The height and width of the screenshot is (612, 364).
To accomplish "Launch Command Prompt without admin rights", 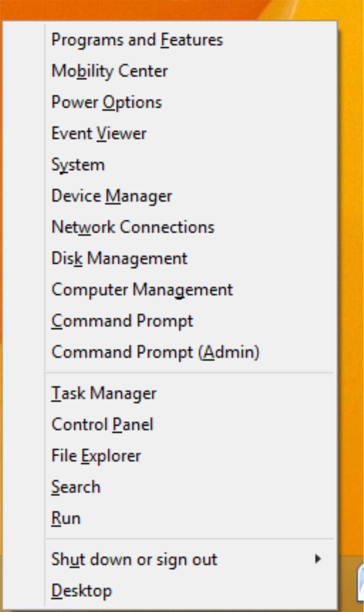I will pos(122,321).
